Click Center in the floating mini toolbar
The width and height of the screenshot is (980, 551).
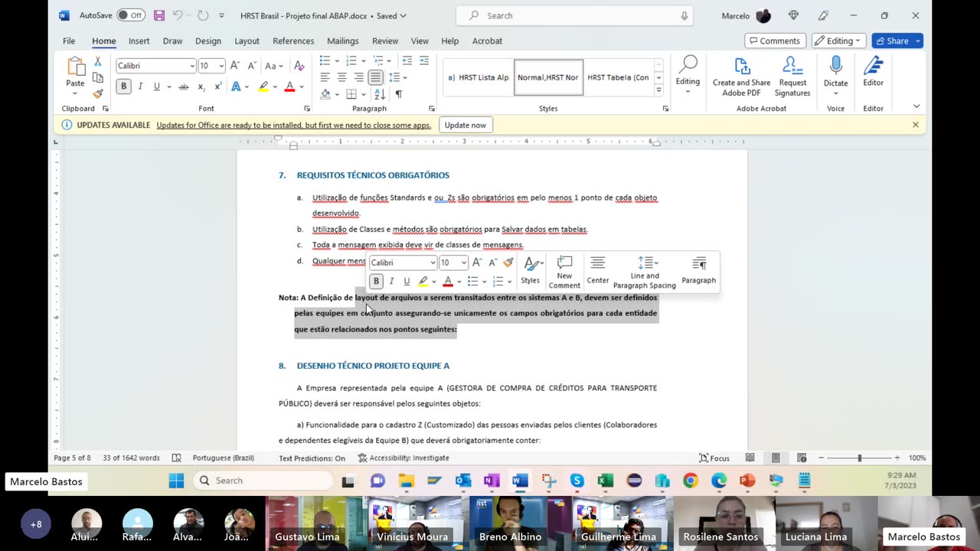598,271
